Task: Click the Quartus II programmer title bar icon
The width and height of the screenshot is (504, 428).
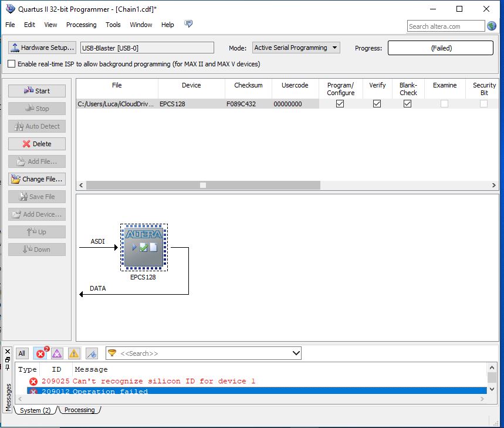Action: (11, 9)
